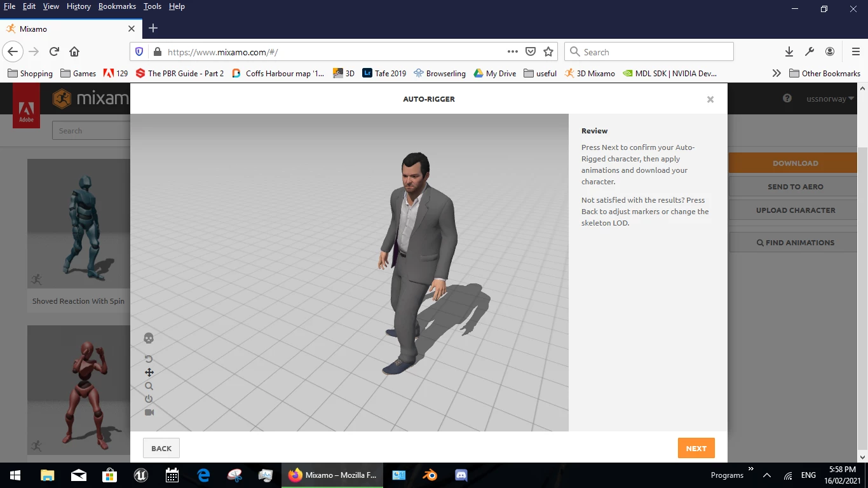Click the BACK button
The image size is (868, 488).
[161, 448]
